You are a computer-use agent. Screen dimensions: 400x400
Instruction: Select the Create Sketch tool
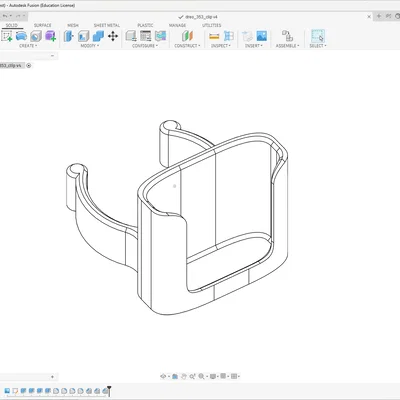point(7,36)
